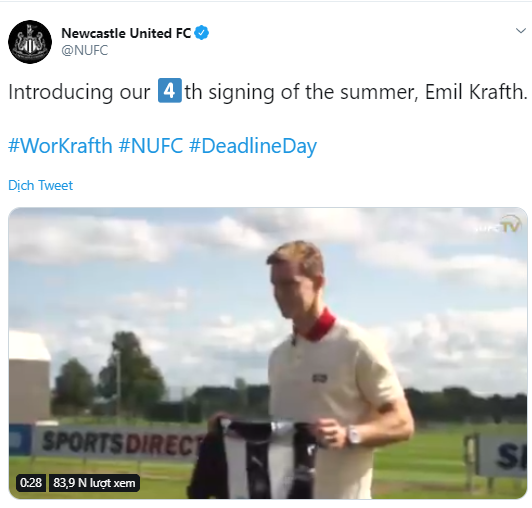Open the Newcastle United FC profile avatar
The height and width of the screenshot is (508, 532).
tap(30, 42)
